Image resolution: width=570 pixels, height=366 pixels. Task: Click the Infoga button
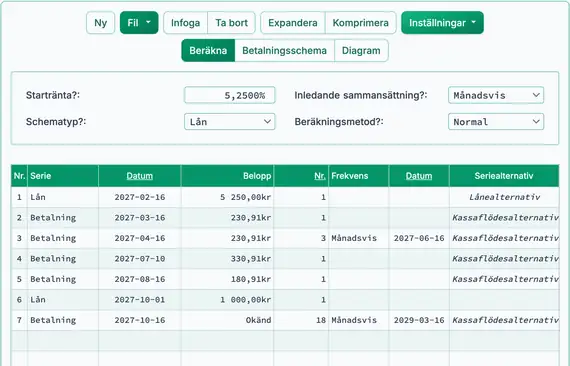185,23
